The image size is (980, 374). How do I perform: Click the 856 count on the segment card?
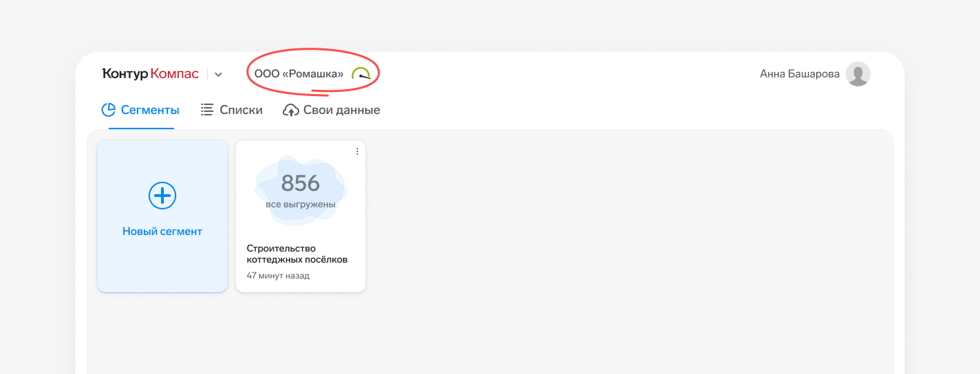tap(301, 183)
